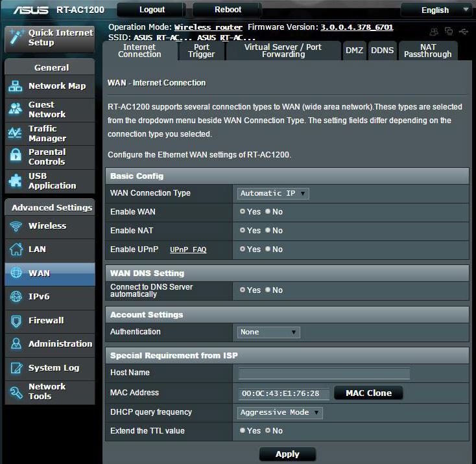This screenshot has height=464, width=476.
Task: Click the first ASUS RT-AC SSID link
Action: point(163,38)
